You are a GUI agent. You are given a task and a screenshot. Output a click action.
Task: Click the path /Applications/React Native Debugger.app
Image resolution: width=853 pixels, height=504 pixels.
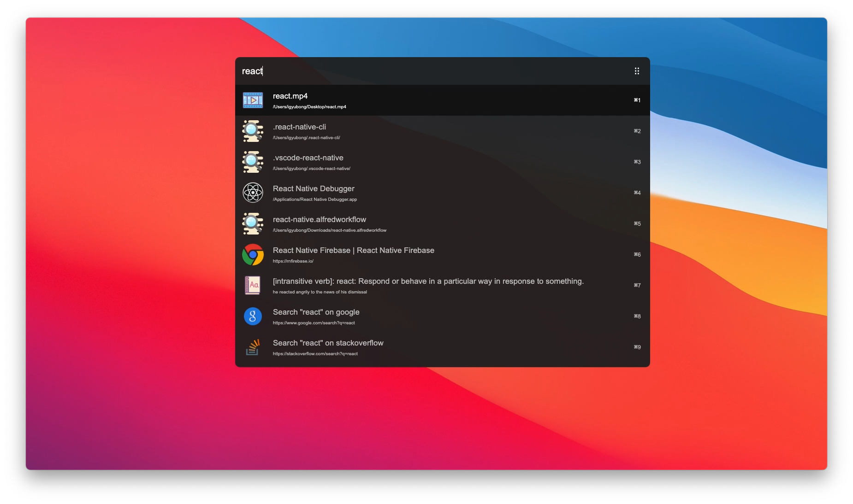[315, 199]
